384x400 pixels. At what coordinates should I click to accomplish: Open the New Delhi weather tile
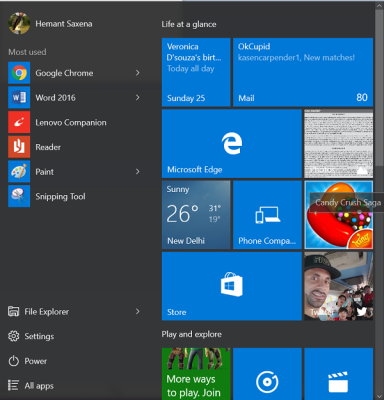click(196, 215)
